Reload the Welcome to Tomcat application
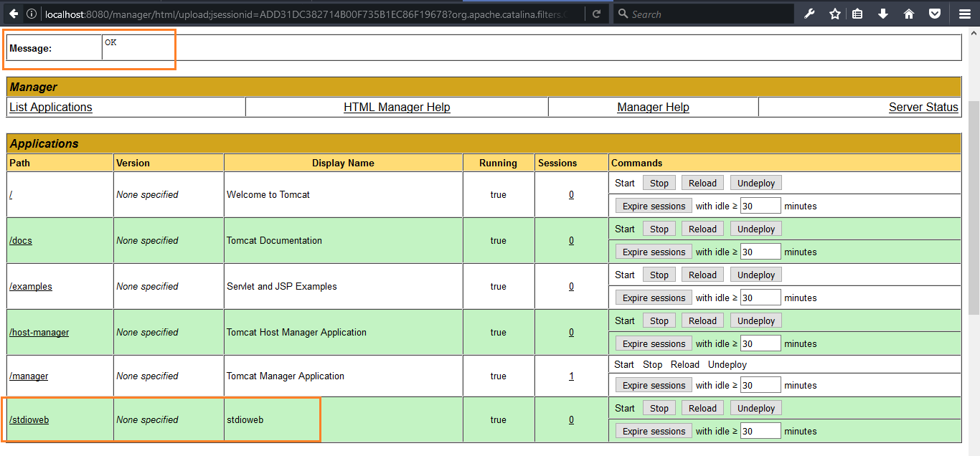 (x=702, y=183)
